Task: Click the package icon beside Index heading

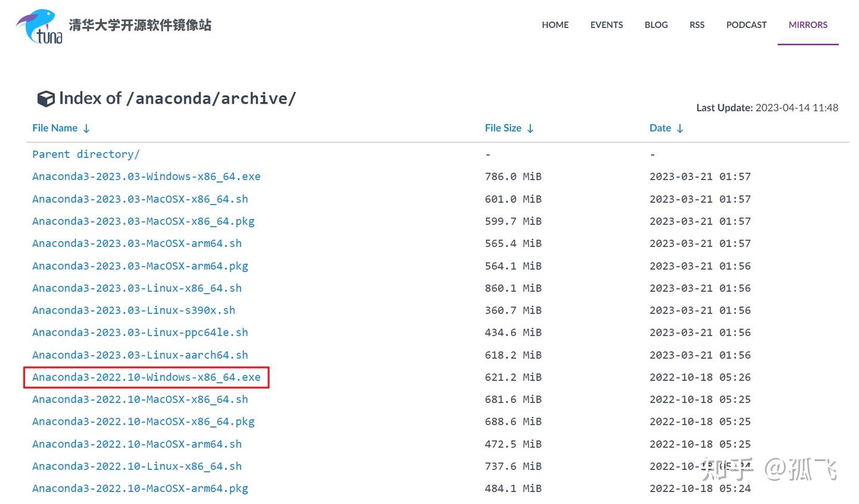Action: click(45, 98)
